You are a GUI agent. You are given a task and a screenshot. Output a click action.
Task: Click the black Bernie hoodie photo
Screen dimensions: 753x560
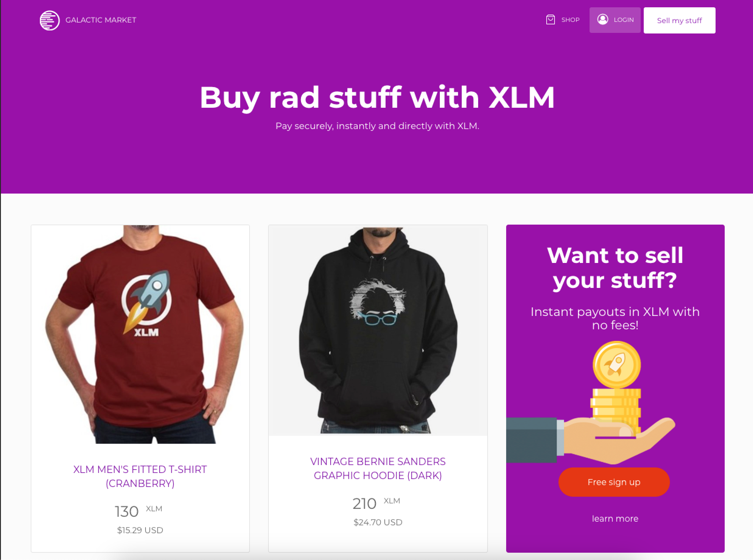(378, 331)
